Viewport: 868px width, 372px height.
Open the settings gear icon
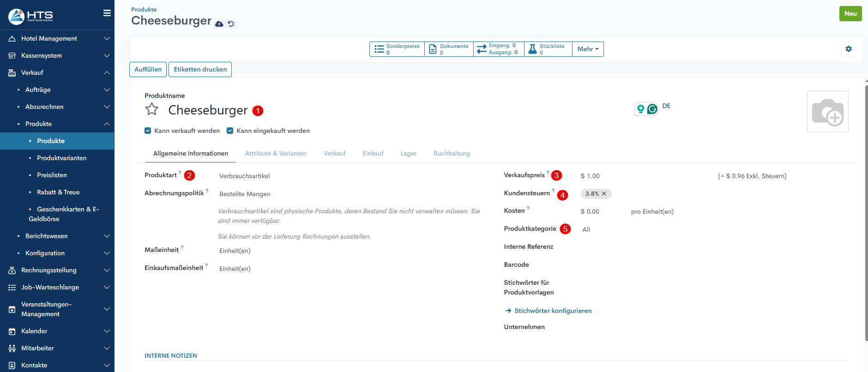849,49
